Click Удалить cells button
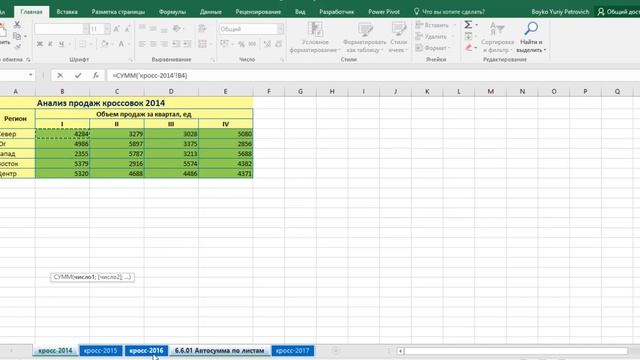 (435, 37)
